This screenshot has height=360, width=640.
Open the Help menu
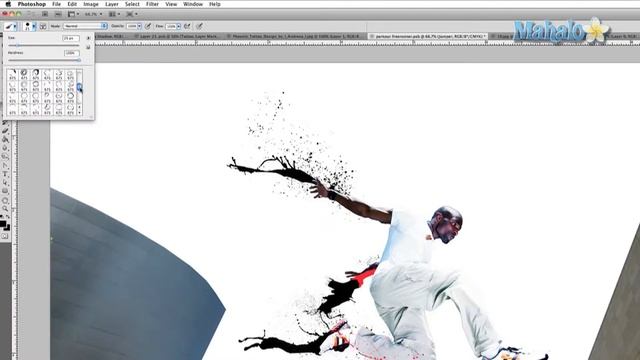(x=215, y=4)
